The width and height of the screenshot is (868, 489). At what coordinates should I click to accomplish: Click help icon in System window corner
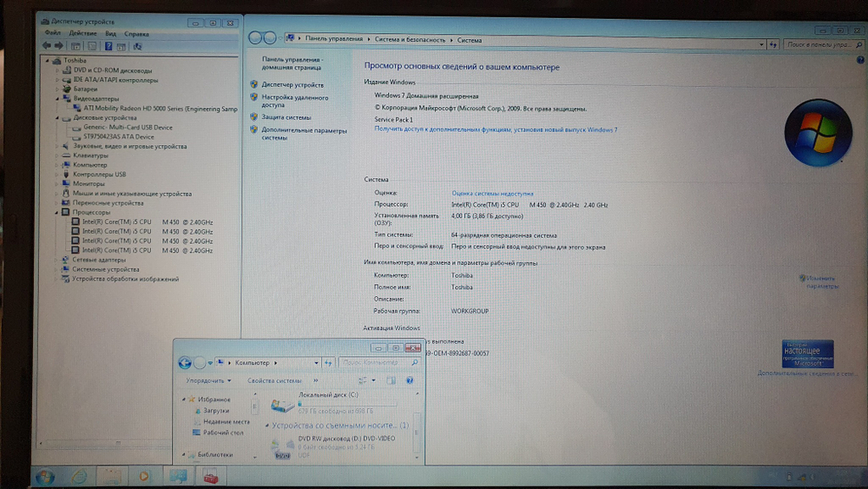point(860,60)
